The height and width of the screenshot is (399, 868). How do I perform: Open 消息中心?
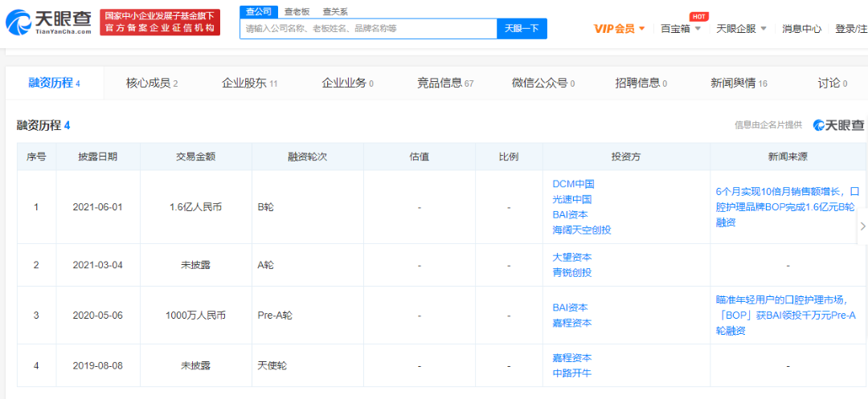801,29
